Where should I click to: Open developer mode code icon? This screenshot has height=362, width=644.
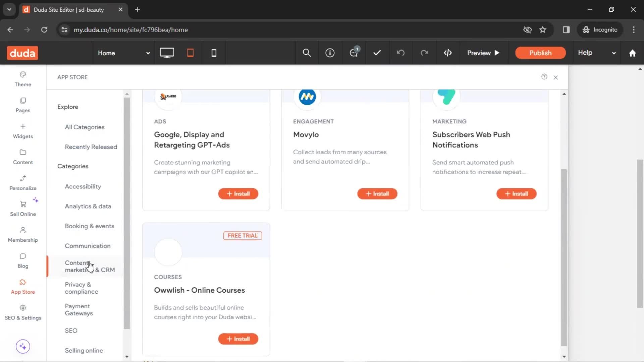[448, 53]
